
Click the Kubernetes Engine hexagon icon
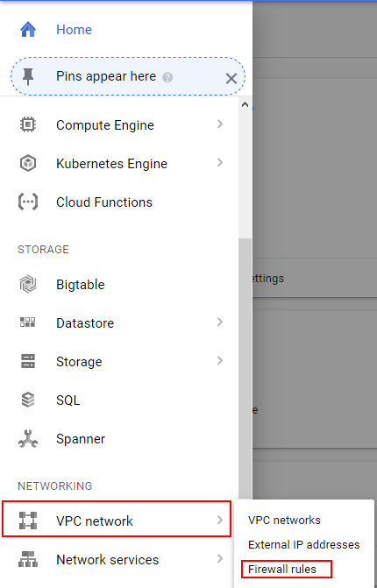pos(28,163)
